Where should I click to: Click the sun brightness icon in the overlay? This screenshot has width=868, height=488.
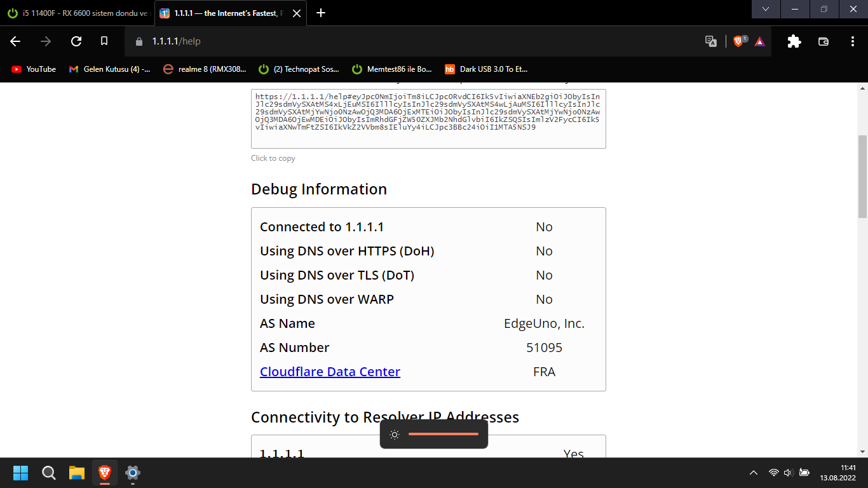coord(395,435)
